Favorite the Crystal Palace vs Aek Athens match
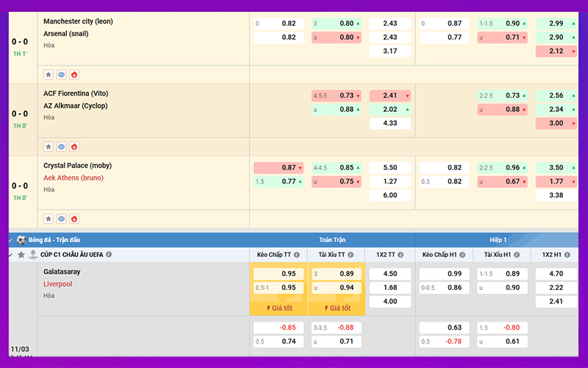 (49, 219)
